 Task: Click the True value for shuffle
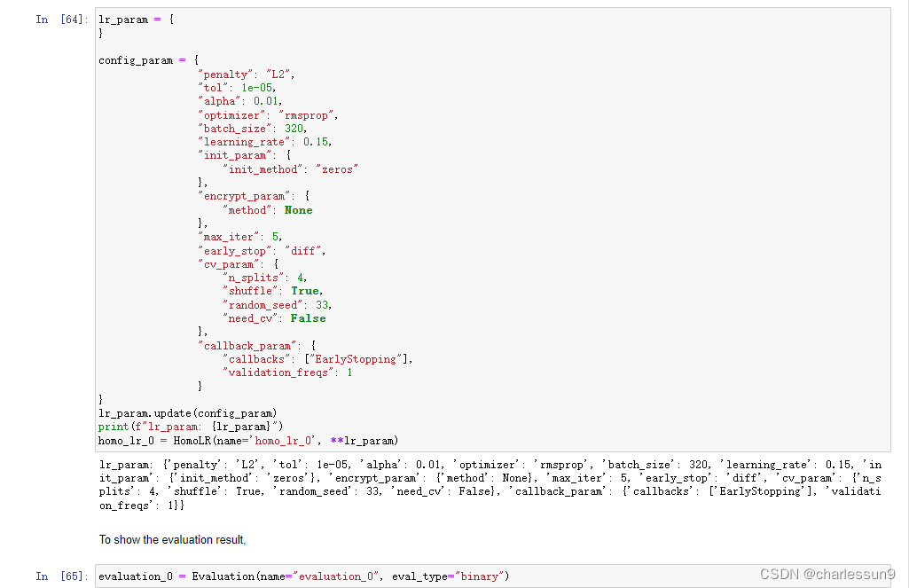coord(304,290)
